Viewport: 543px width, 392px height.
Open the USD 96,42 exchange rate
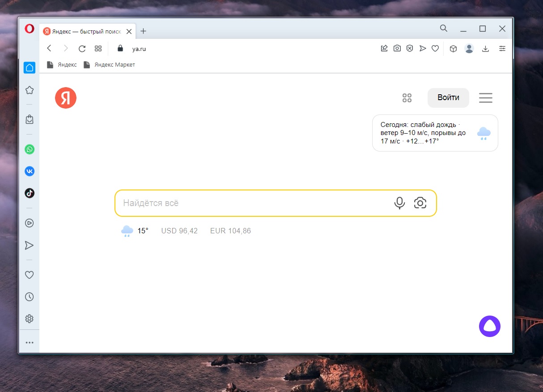(179, 231)
